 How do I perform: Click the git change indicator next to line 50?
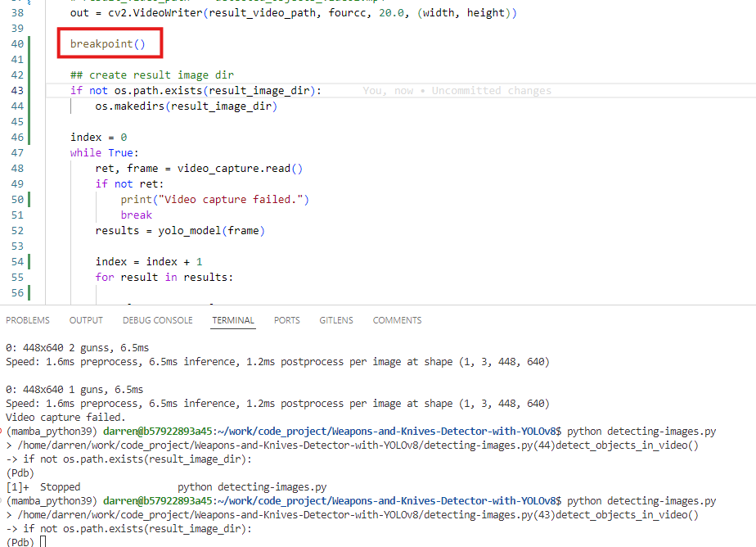(30, 199)
